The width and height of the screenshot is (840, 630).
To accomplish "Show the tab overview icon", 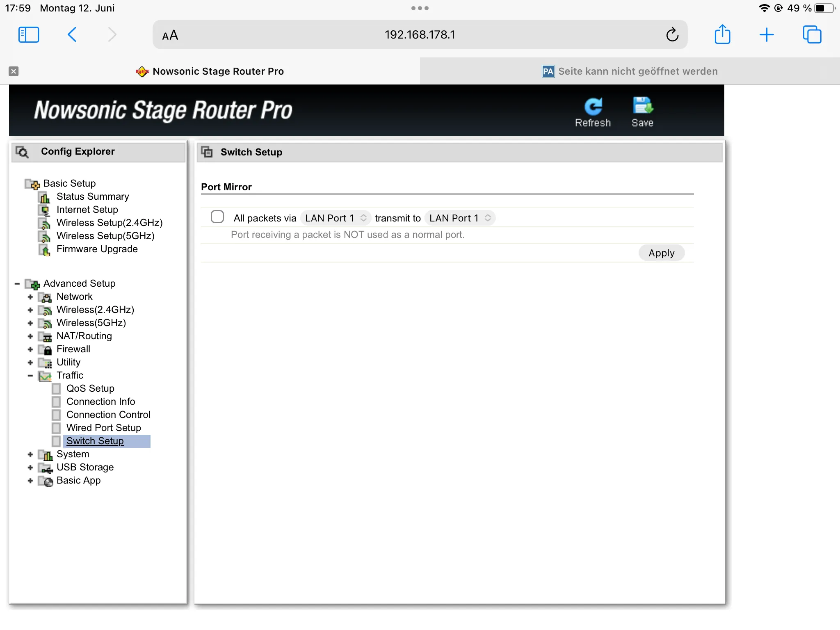I will [x=812, y=34].
